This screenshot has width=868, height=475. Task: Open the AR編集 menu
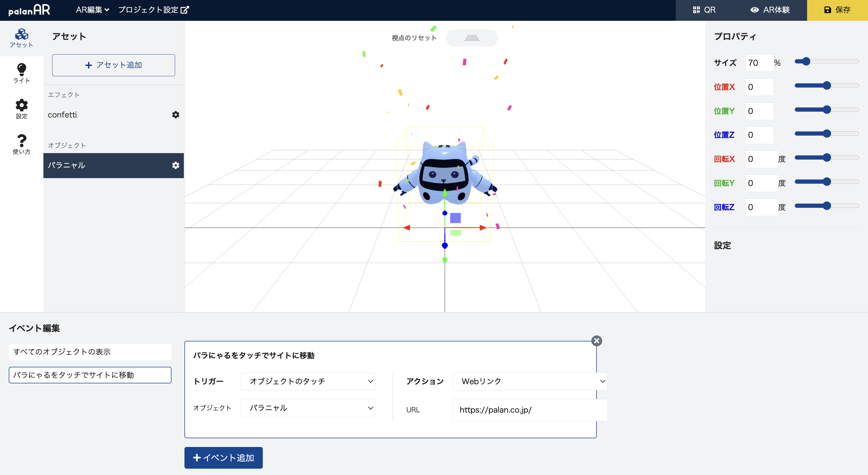(92, 10)
